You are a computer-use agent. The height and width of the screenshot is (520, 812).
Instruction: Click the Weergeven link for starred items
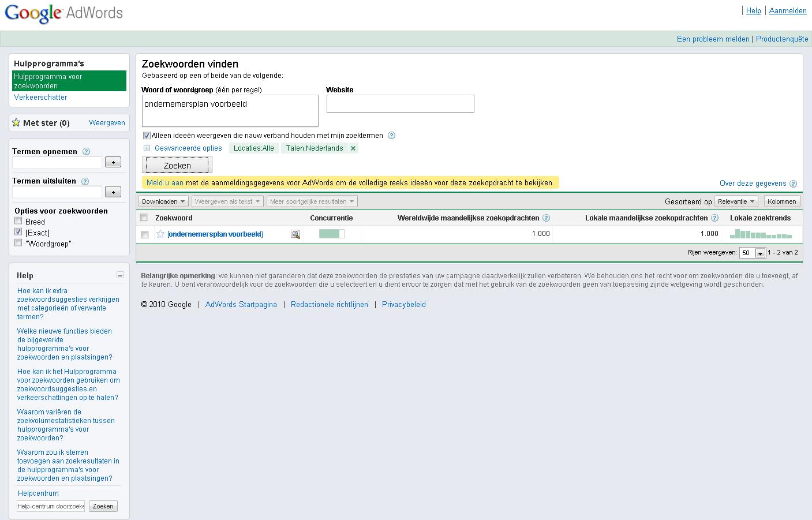point(107,123)
